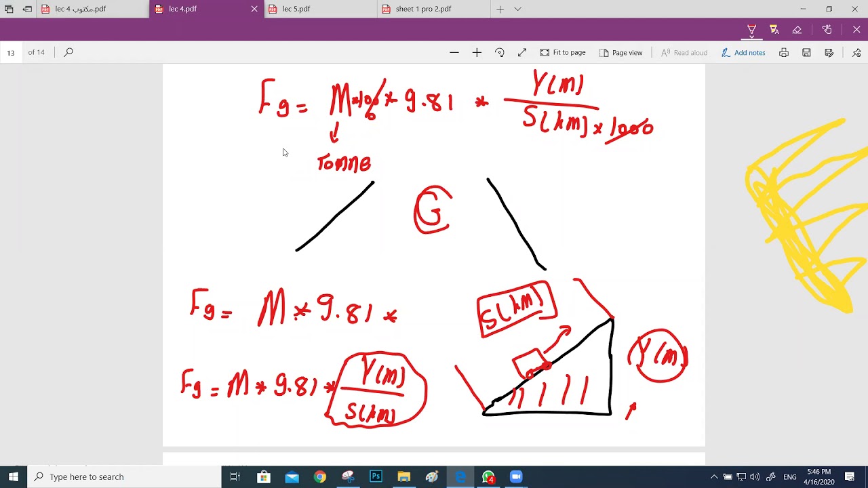Viewport: 868px width, 488px height.
Task: Enter full screen PDF view
Action: [522, 52]
